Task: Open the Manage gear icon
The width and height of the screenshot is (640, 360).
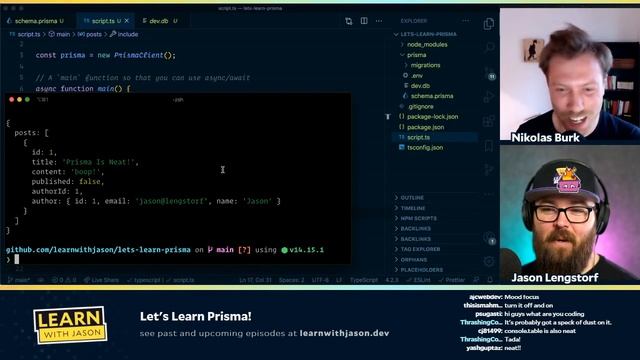Action: click(489, 261)
